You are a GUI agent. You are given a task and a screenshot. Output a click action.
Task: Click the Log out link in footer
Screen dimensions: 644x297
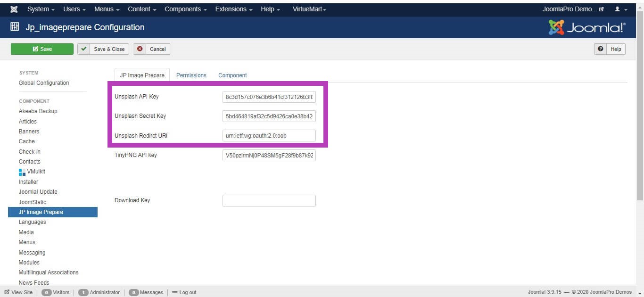[184, 292]
